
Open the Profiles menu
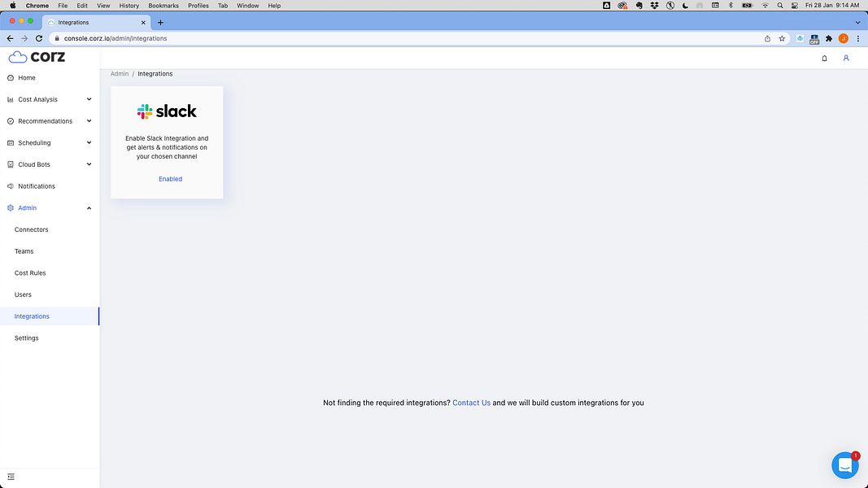click(198, 6)
